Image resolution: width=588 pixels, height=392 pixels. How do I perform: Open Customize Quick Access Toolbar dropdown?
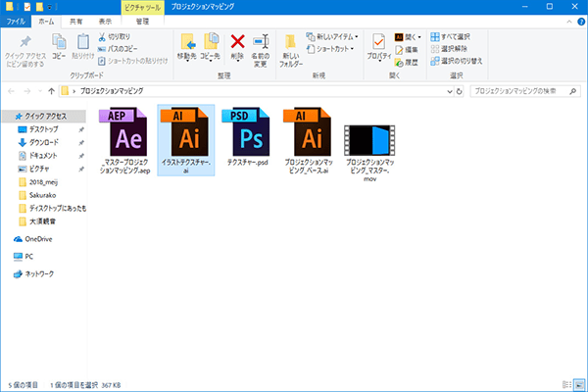(49, 7)
